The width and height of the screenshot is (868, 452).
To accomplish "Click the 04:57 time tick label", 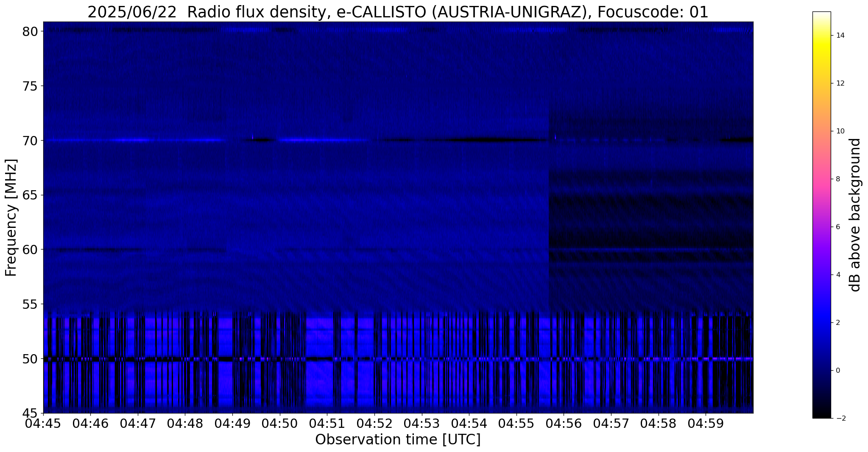I will [x=611, y=424].
